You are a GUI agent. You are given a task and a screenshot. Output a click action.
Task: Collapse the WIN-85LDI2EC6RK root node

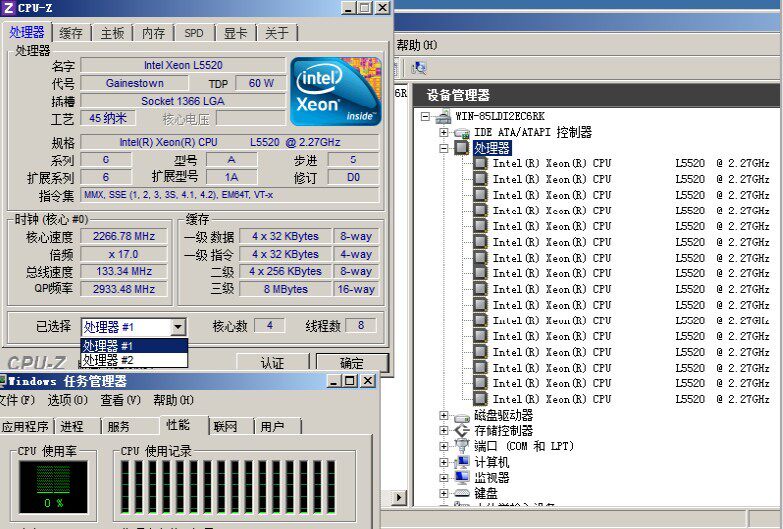(425, 116)
